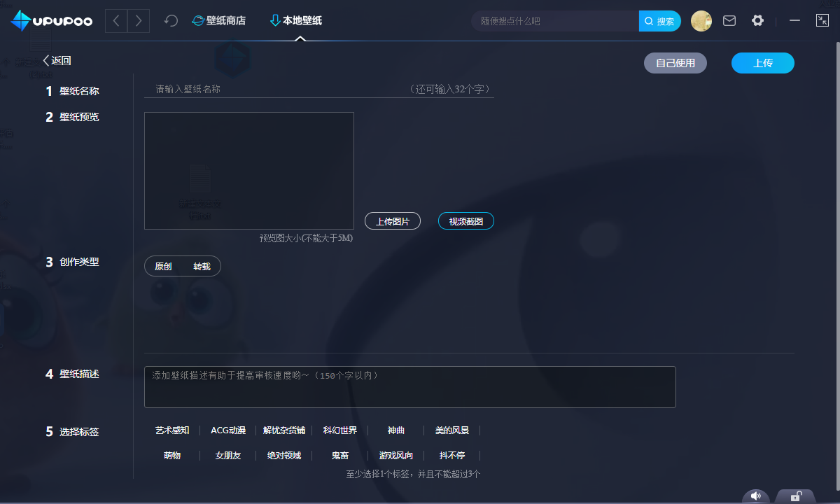Click the upupoo logo icon

(x=21, y=21)
